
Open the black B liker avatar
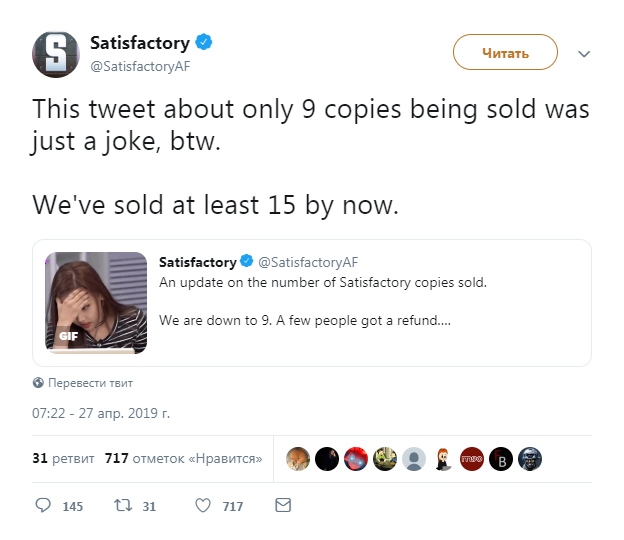[501, 459]
